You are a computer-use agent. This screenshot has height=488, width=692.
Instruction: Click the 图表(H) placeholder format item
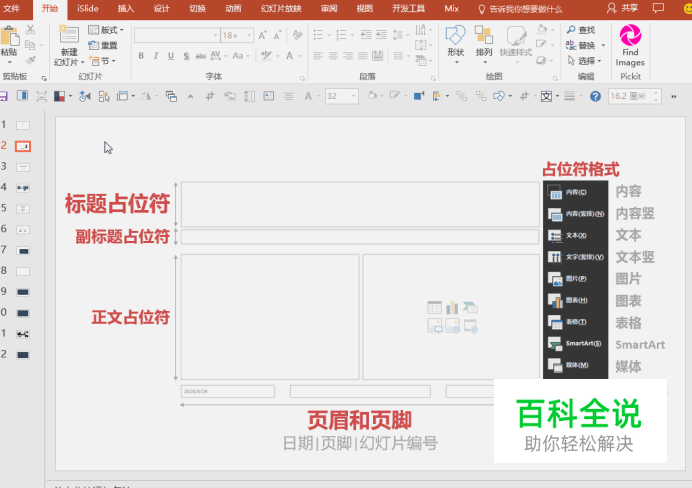pyautogui.click(x=575, y=300)
